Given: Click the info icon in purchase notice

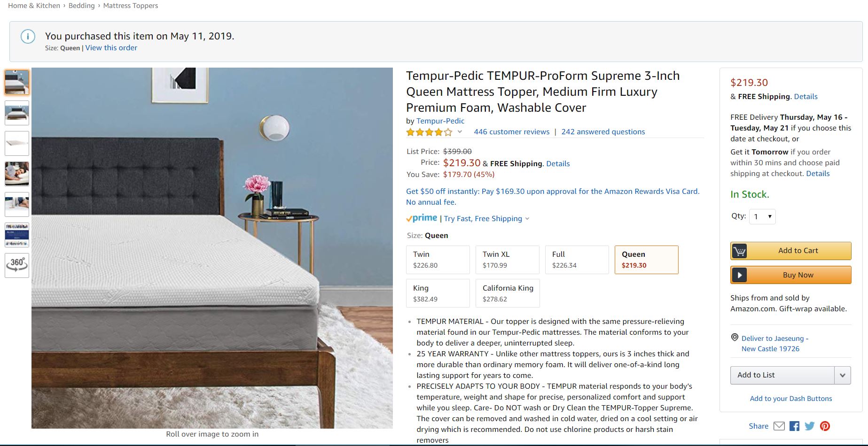Looking at the screenshot, I should (x=28, y=37).
